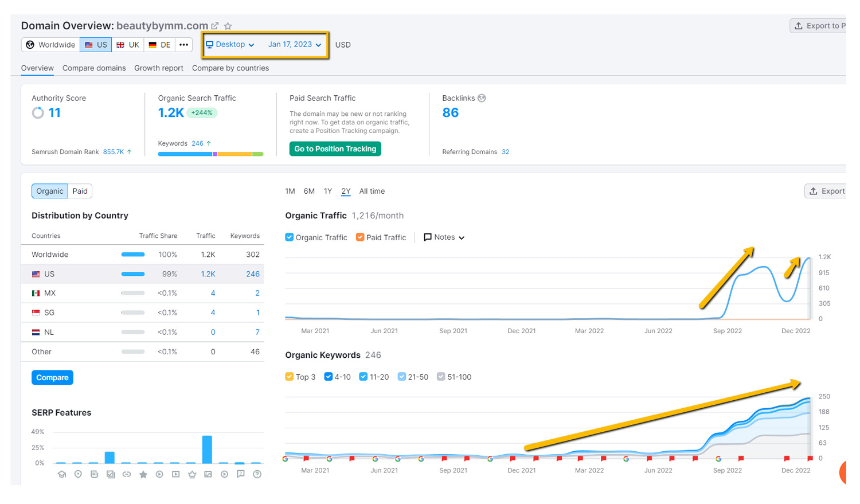Click the Go to Position Tracking button
This screenshot has width=860, height=504.
coord(335,149)
